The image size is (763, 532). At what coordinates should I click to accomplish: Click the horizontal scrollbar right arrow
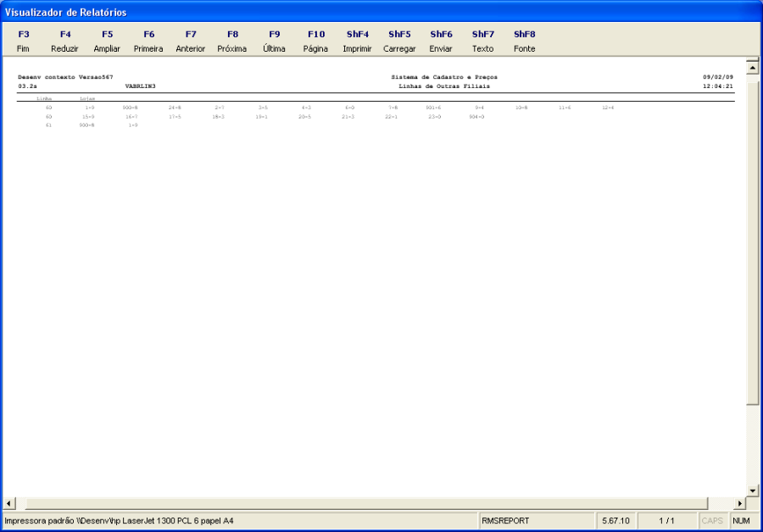(739, 503)
